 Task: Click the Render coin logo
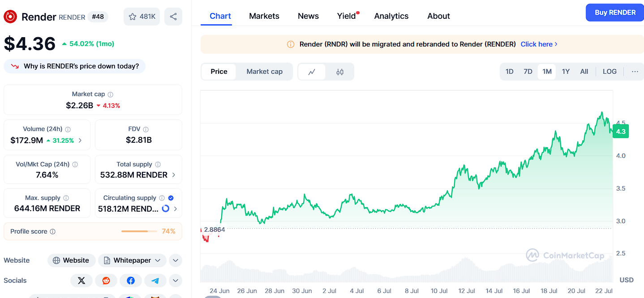click(10, 17)
